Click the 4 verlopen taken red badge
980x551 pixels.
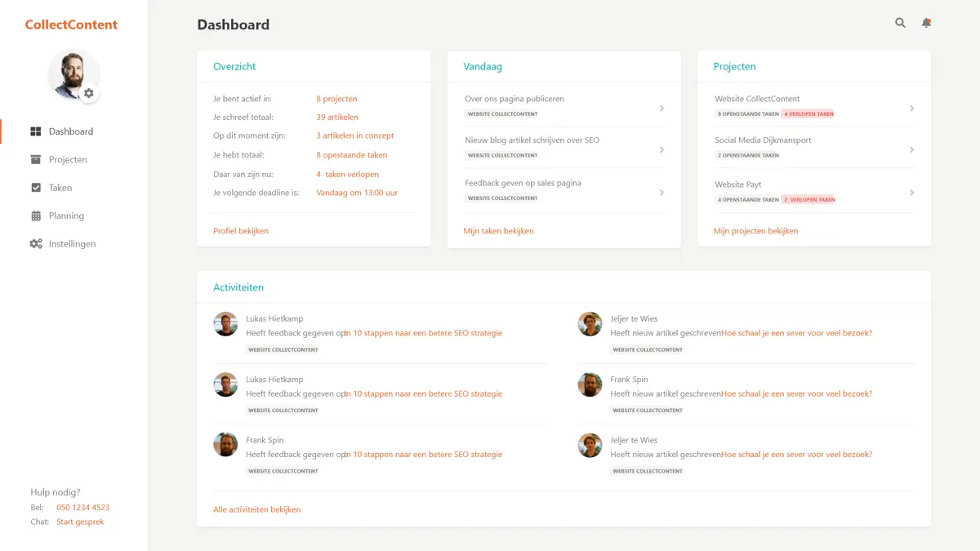[x=808, y=114]
